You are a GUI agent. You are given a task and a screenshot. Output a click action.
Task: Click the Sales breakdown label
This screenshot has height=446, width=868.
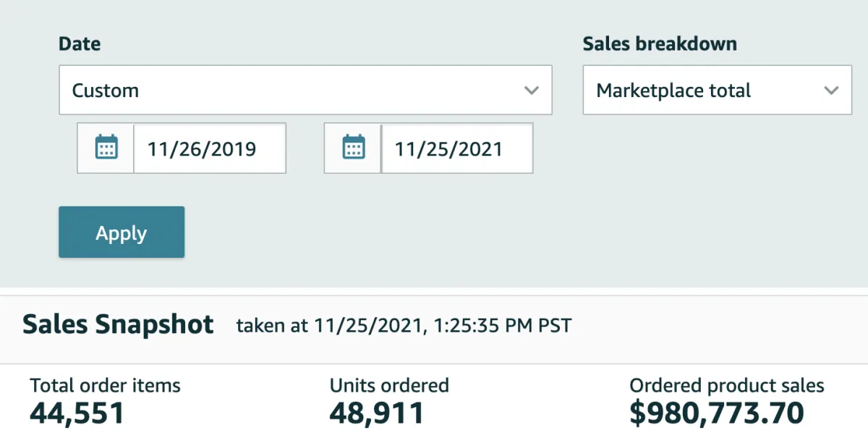660,43
